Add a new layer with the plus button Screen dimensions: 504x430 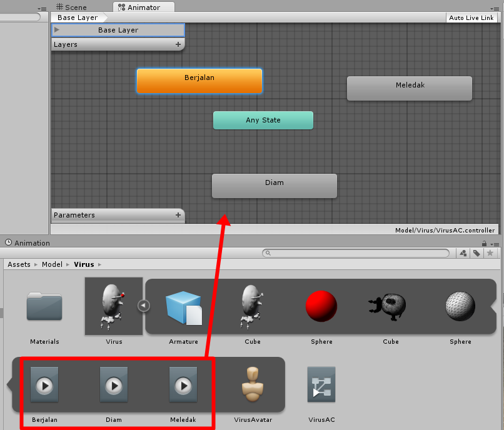point(178,44)
